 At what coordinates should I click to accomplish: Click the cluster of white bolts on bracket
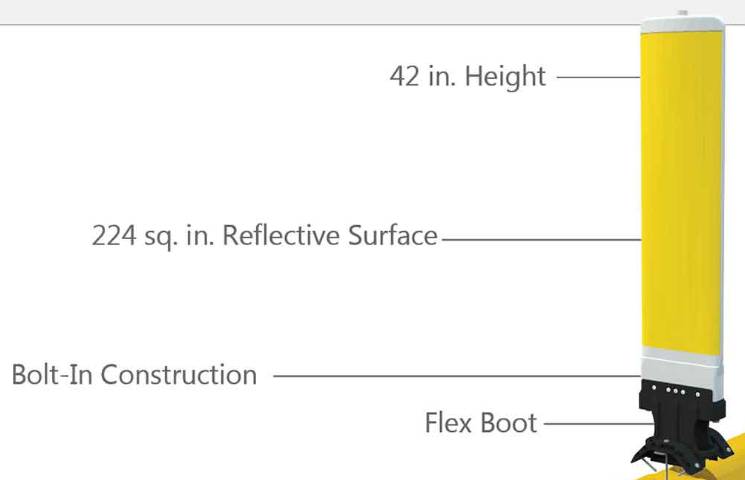pos(676,391)
